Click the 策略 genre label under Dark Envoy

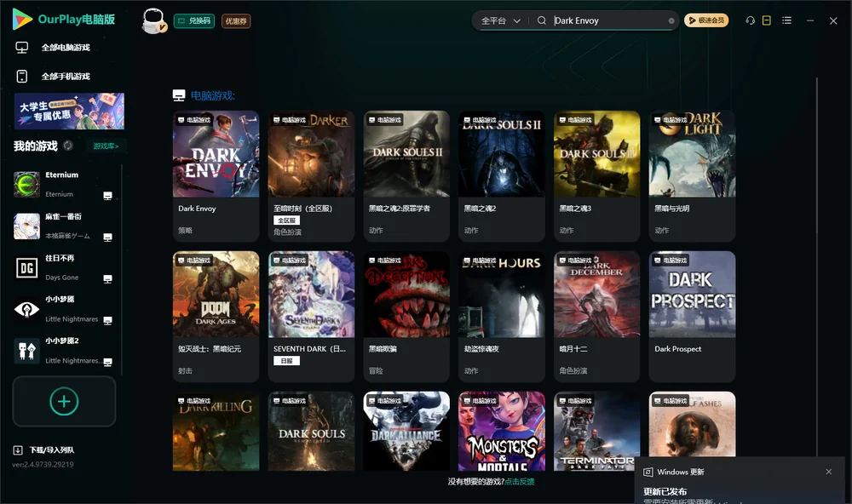tap(185, 230)
